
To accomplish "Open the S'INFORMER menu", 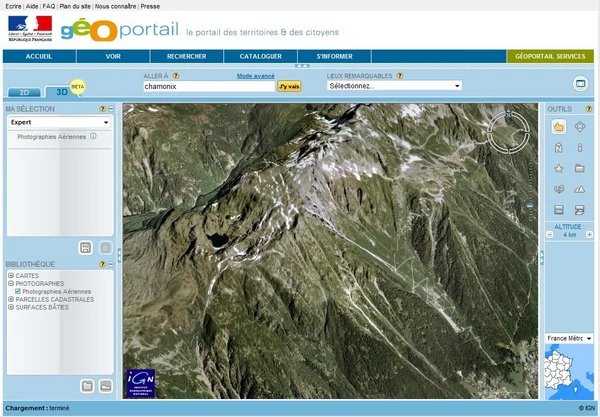I will click(334, 56).
